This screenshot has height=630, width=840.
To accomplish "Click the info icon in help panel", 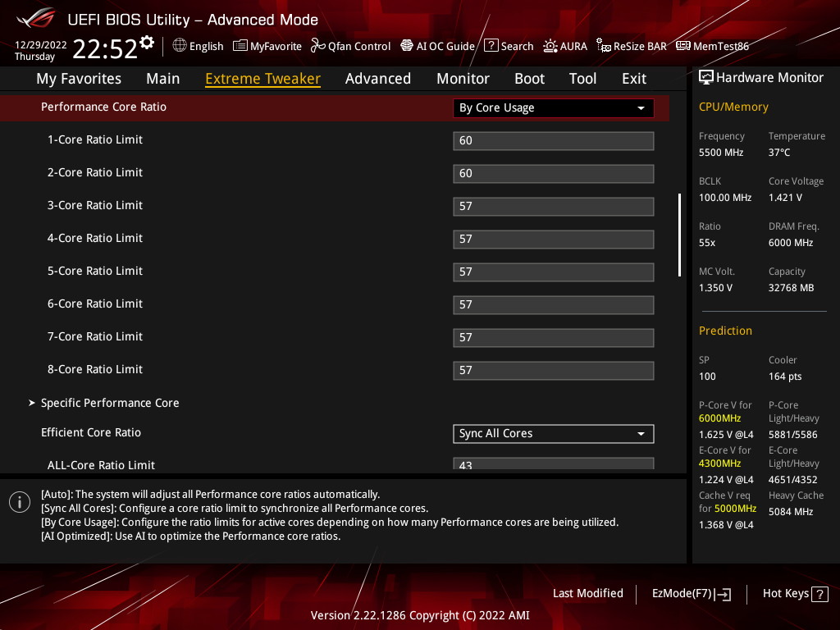I will coord(20,502).
